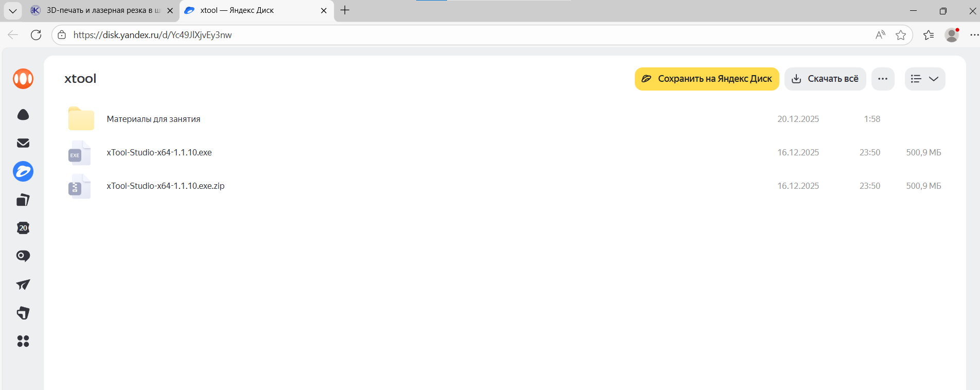Reload the page with the refresh icon

[x=36, y=35]
